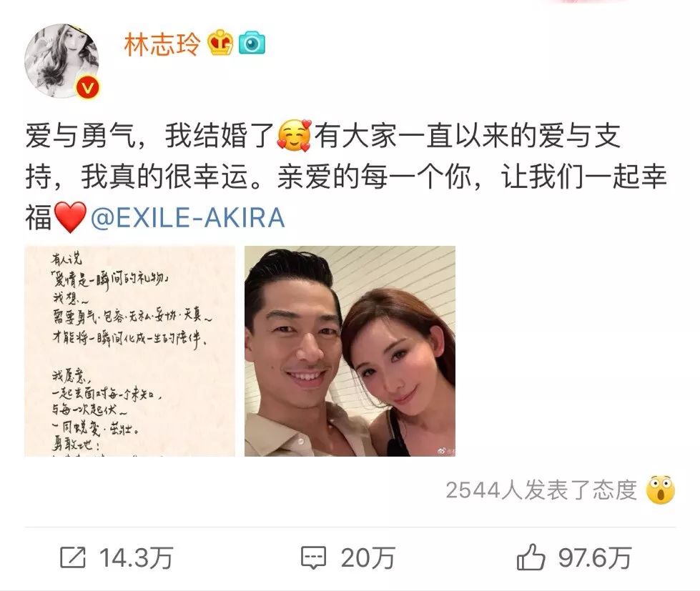Tap the 97.6万 likes count
This screenshot has width=700, height=591.
click(595, 558)
